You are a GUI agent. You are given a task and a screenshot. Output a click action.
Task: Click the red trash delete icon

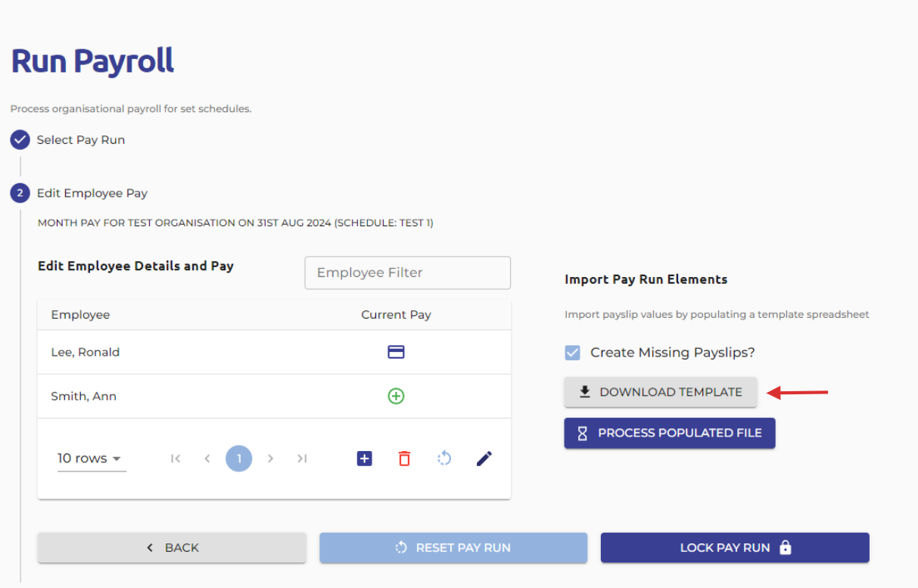click(405, 459)
